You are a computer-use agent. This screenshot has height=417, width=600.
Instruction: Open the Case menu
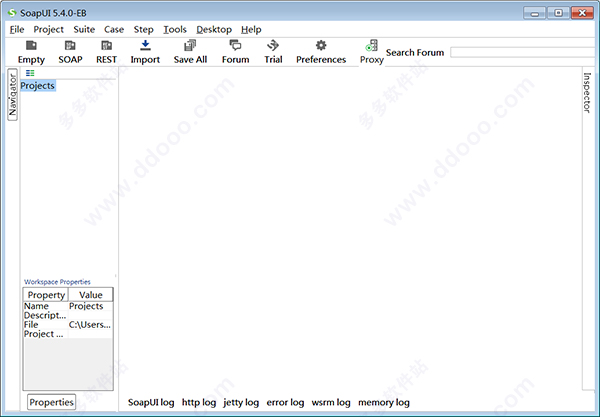pyautogui.click(x=114, y=29)
